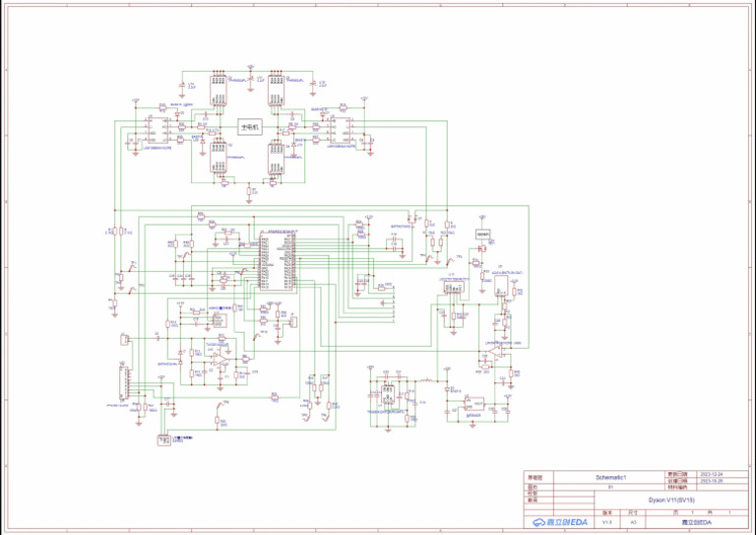Select the op-amp triangle on the right side
Viewport: 756px width, 535px height.
[x=495, y=351]
